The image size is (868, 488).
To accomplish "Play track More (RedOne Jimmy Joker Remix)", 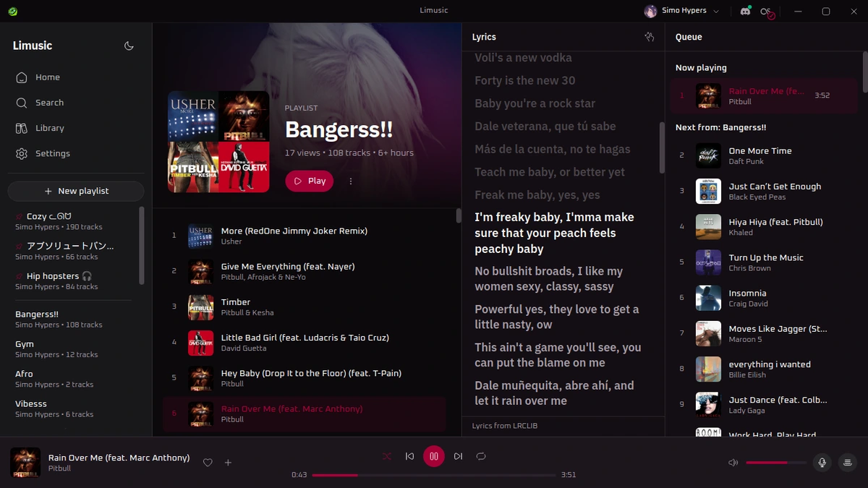I will [304, 236].
